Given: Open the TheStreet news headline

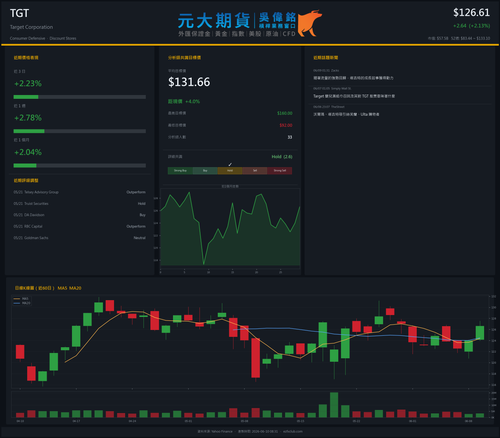Looking at the screenshot, I should (x=346, y=114).
